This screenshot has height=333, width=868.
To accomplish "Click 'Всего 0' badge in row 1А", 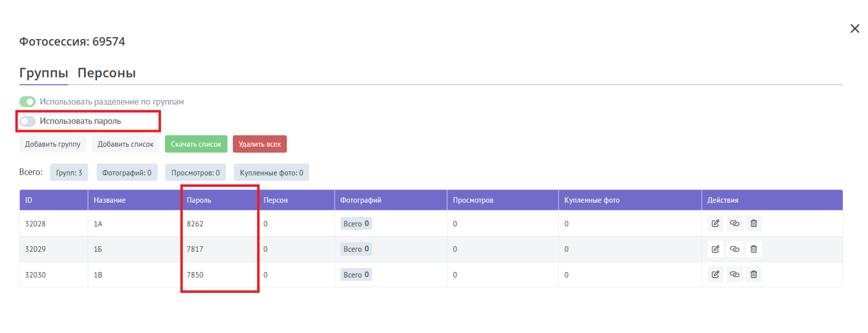I will [356, 224].
